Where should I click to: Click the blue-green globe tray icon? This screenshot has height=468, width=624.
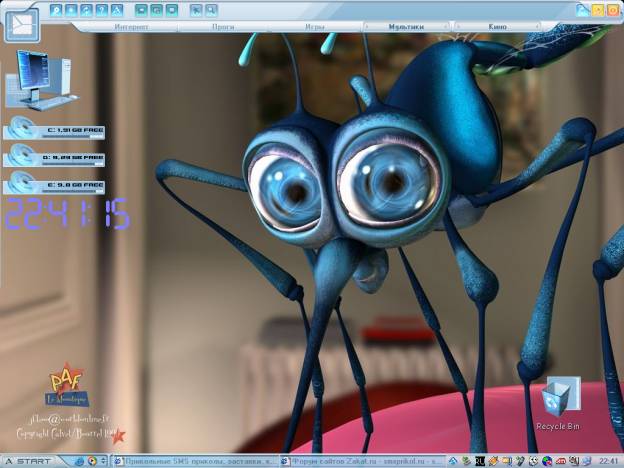[547, 461]
